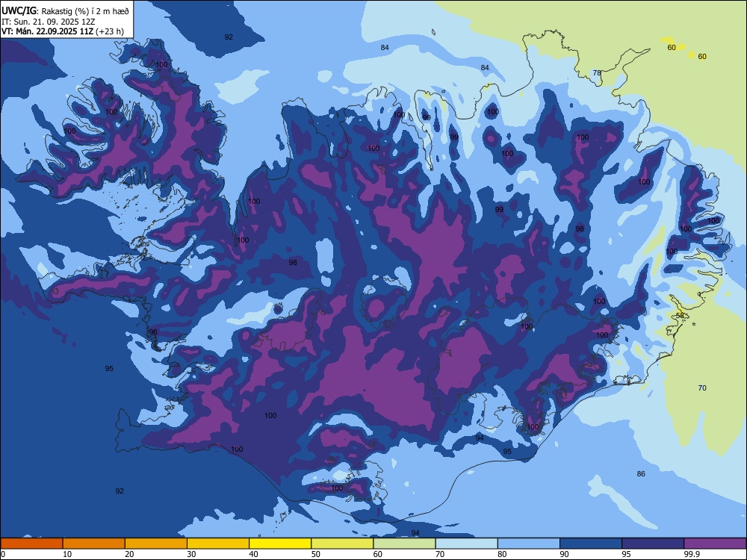Click the pale blue 70–80 legend swatch
The width and height of the screenshot is (747, 560).
tap(466, 544)
